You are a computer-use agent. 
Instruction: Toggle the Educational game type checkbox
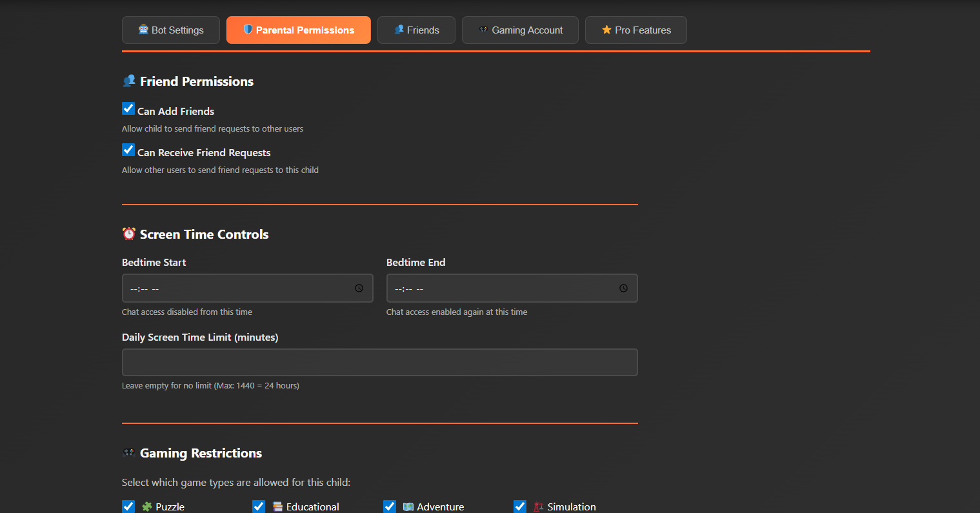(259, 507)
